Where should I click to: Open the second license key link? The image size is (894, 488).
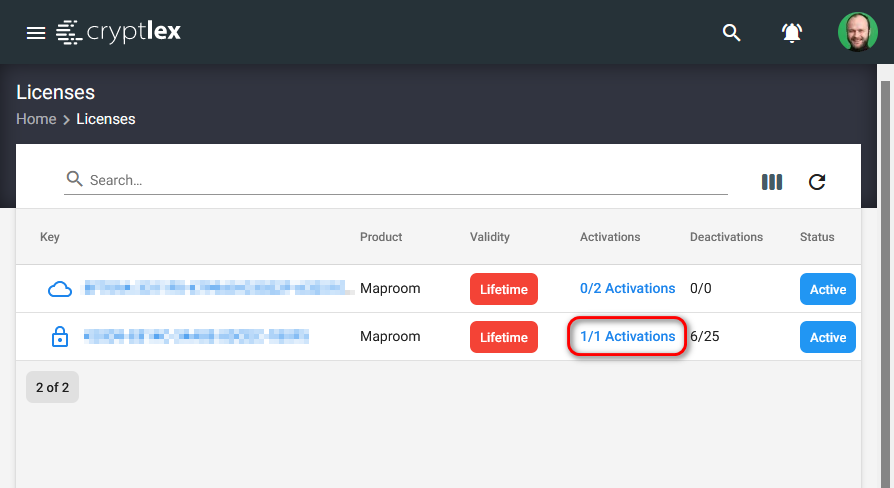point(196,336)
